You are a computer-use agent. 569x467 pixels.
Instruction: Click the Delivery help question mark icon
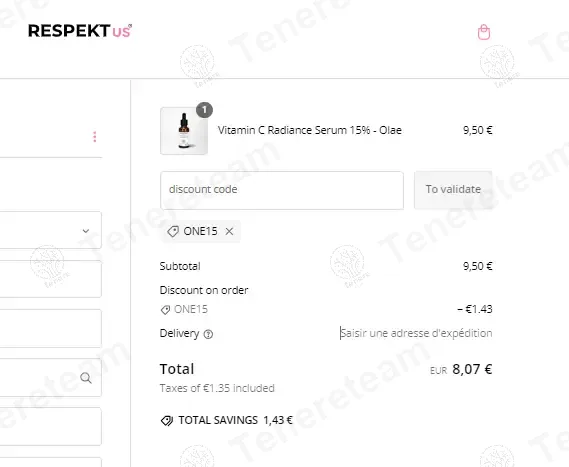pos(208,334)
